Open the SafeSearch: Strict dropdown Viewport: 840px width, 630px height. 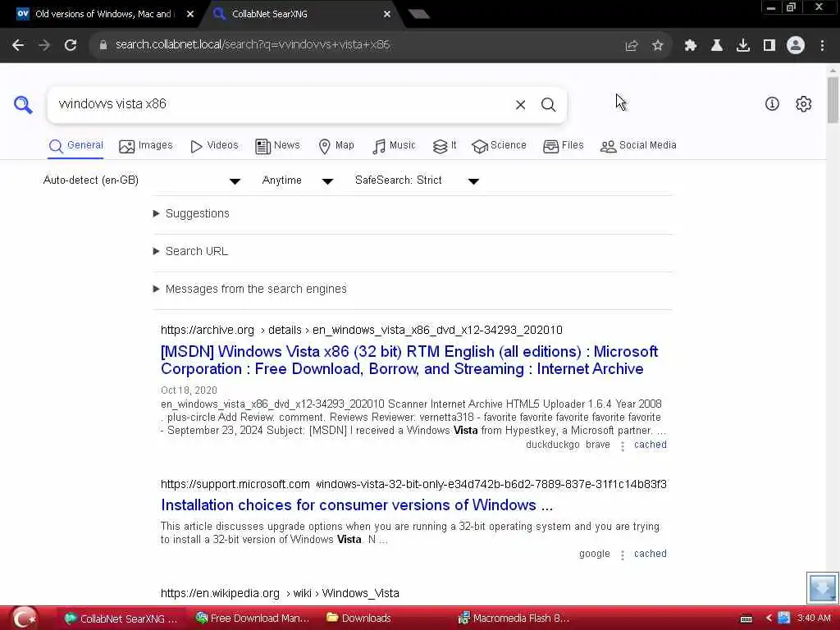[x=417, y=180]
